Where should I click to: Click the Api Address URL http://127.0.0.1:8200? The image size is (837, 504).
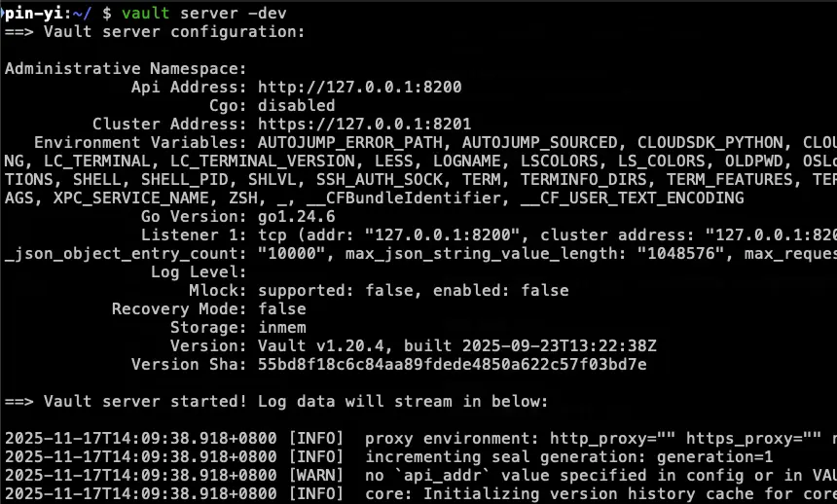pyautogui.click(x=359, y=88)
